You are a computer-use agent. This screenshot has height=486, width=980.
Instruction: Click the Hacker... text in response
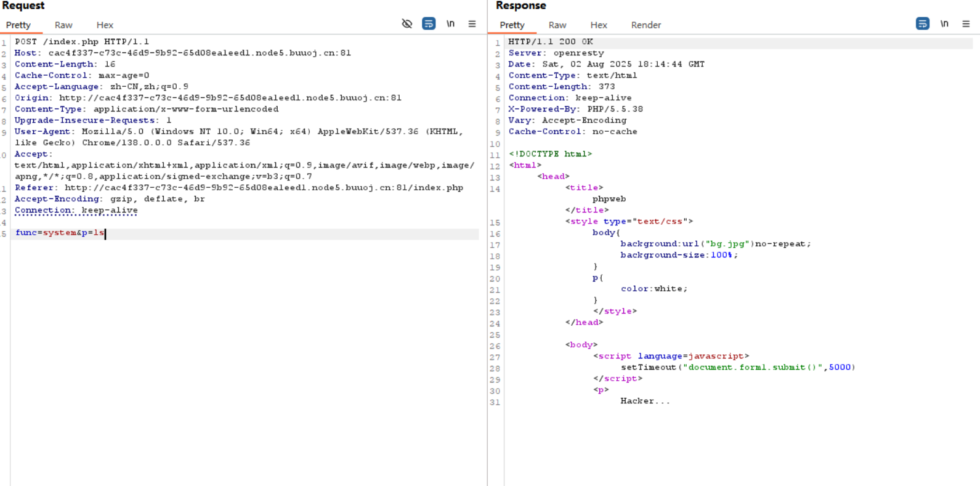[x=645, y=401]
